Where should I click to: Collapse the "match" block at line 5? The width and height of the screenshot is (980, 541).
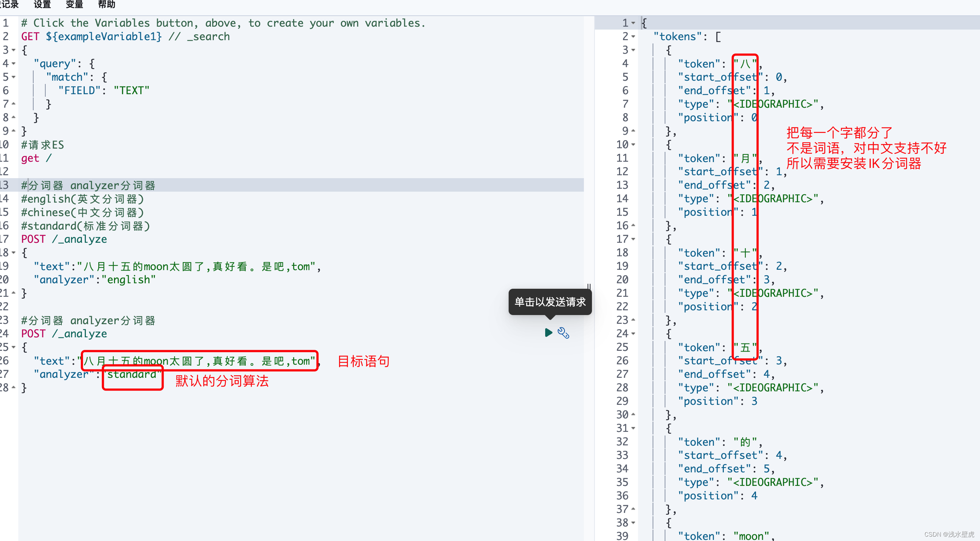pyautogui.click(x=14, y=77)
